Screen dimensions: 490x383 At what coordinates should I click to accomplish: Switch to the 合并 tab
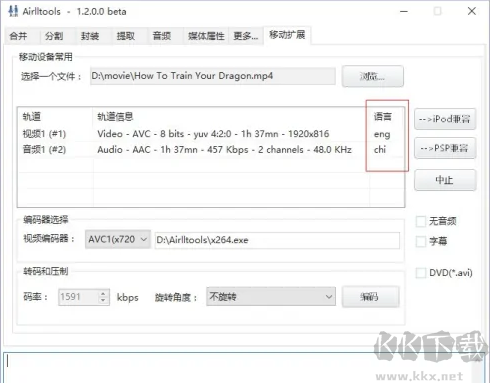(x=21, y=36)
